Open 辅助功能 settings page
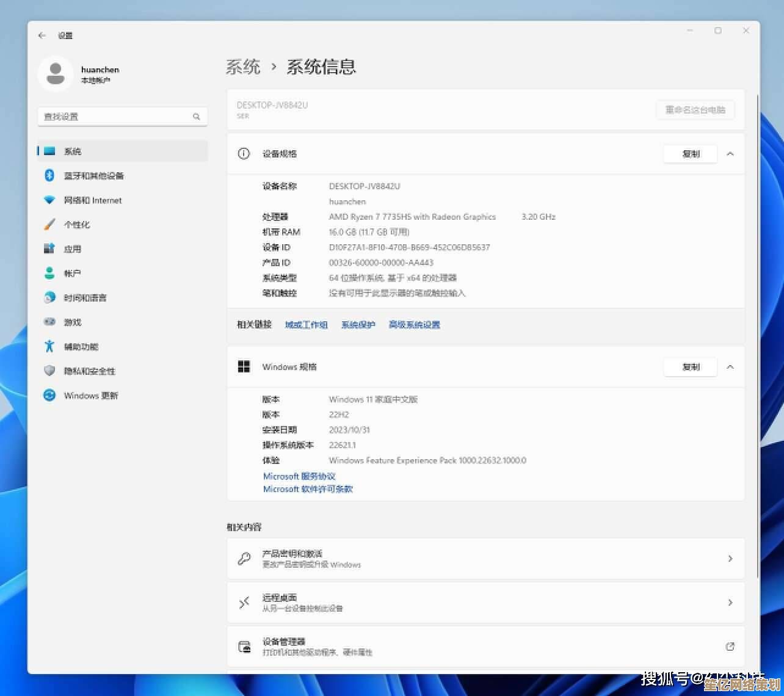The image size is (784, 696). click(x=123, y=346)
